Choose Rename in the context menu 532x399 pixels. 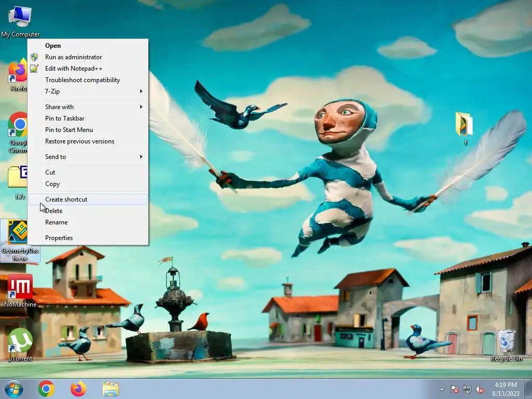point(88,222)
